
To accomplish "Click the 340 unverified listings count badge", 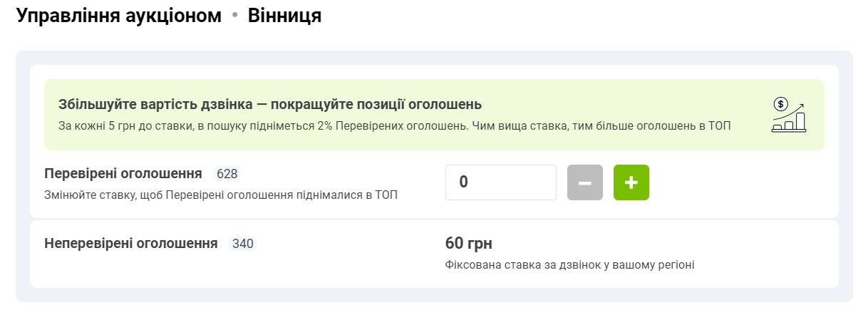I will pos(242,244).
